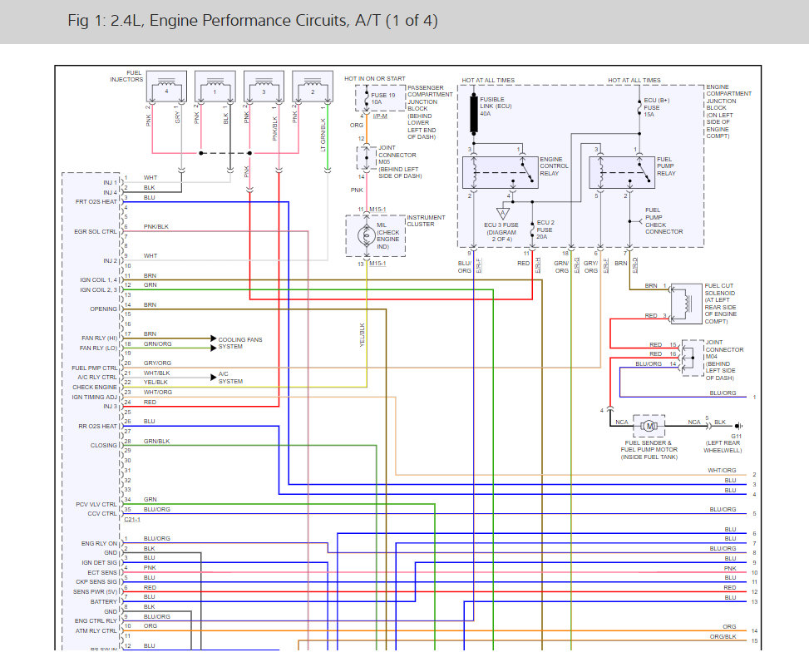Click the A/C system arrowhead

tap(214, 378)
